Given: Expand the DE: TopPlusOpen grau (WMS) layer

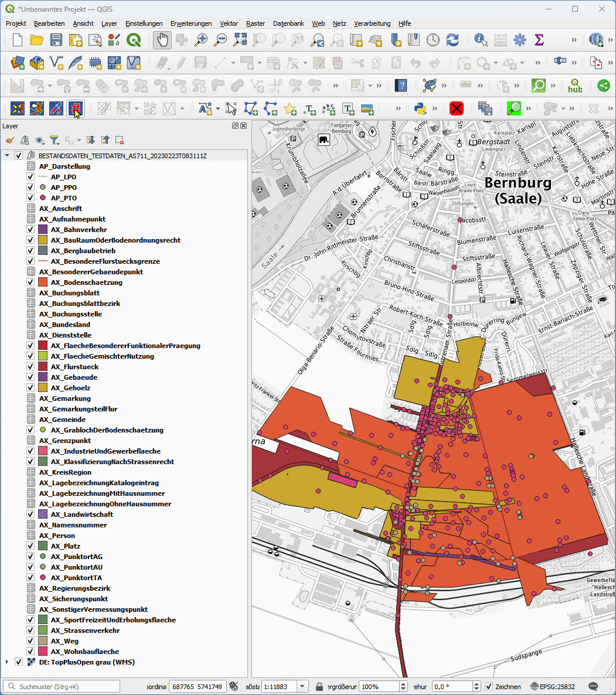Looking at the screenshot, I should click(x=7, y=662).
